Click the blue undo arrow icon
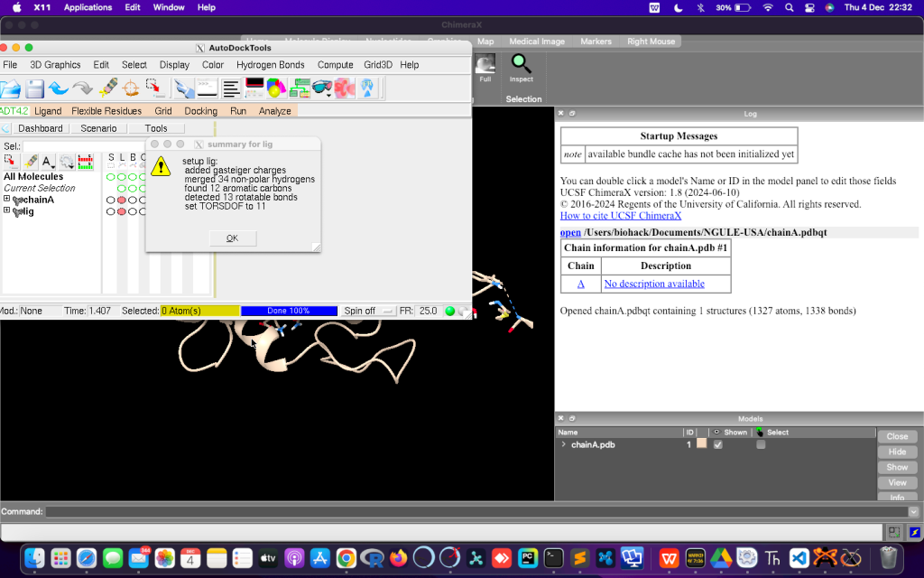The height and width of the screenshot is (578, 924). click(x=59, y=89)
